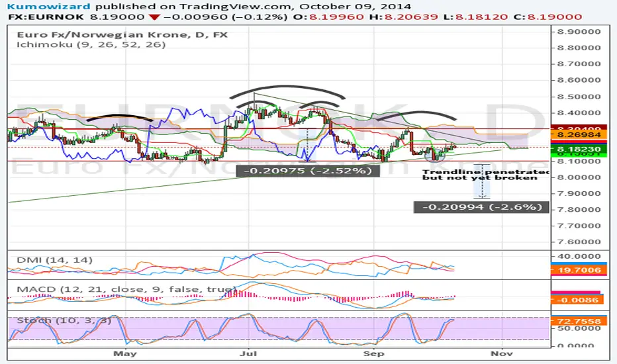Select the -0.20975 (-2.52%) measurement label
The height and width of the screenshot is (364, 617).
click(x=308, y=171)
